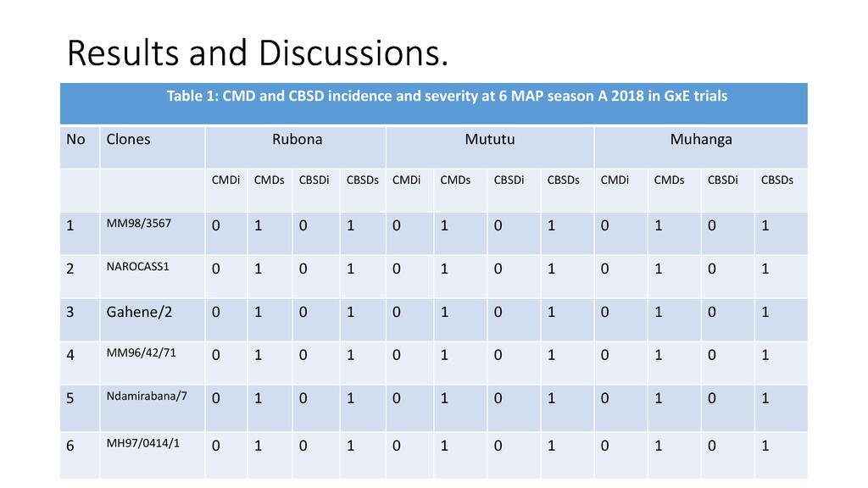Click the "Rubona" column header
868x488 pixels.
pos(297,140)
